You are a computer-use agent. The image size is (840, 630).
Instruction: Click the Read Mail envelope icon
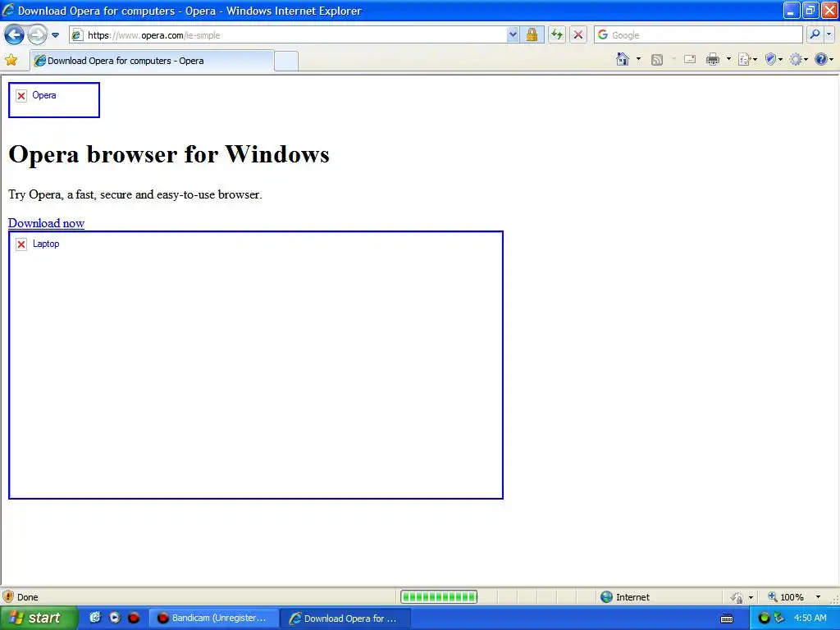point(689,59)
